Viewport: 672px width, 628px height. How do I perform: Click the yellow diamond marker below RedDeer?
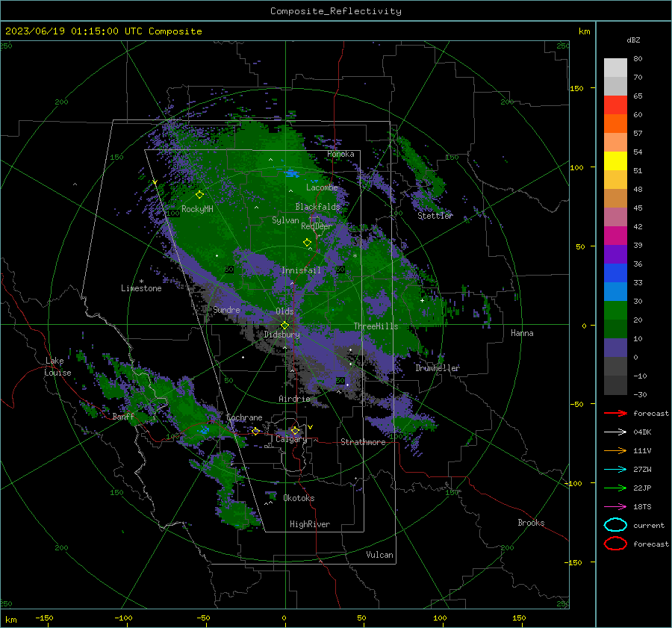(x=308, y=243)
